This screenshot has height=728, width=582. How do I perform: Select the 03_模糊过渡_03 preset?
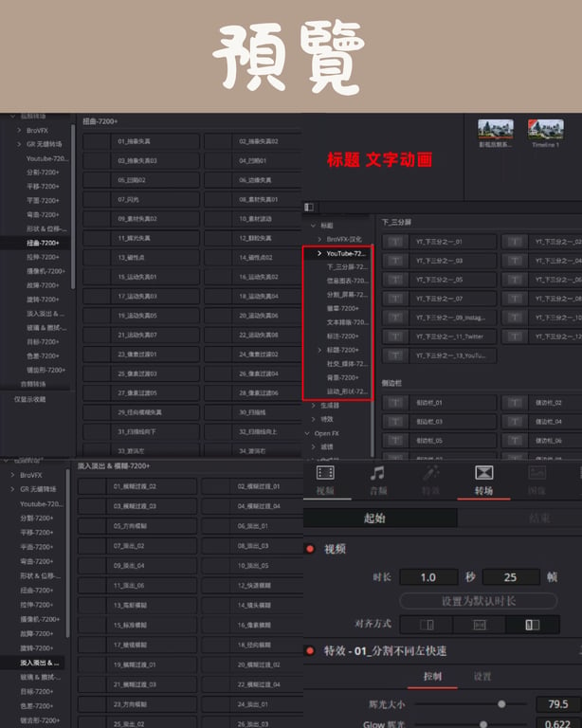tap(137, 505)
